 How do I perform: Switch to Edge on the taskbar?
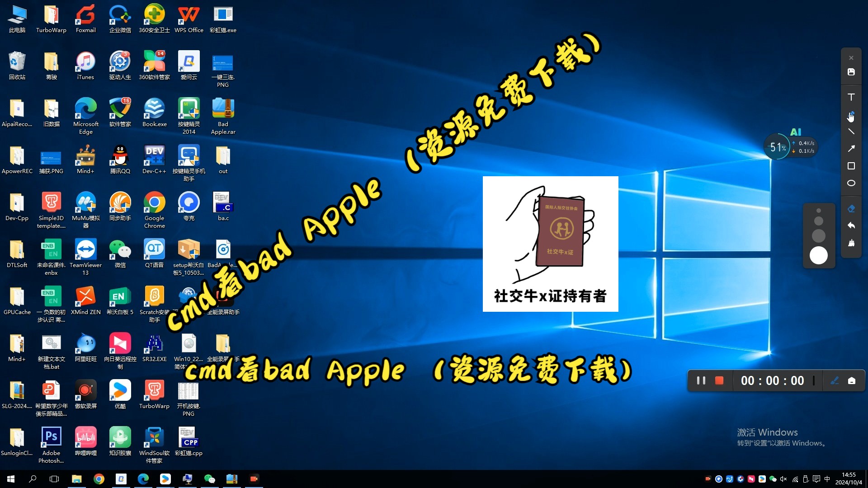143,479
